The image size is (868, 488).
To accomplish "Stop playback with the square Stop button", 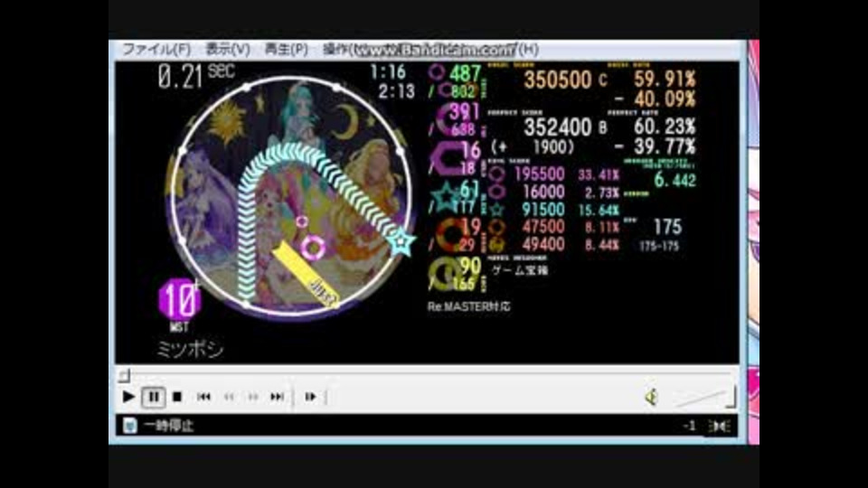I will [177, 397].
